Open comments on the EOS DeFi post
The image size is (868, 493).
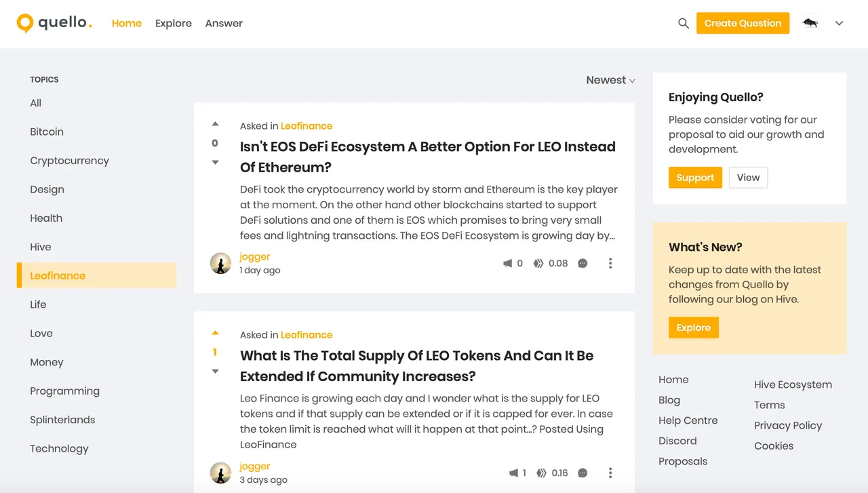click(x=583, y=263)
